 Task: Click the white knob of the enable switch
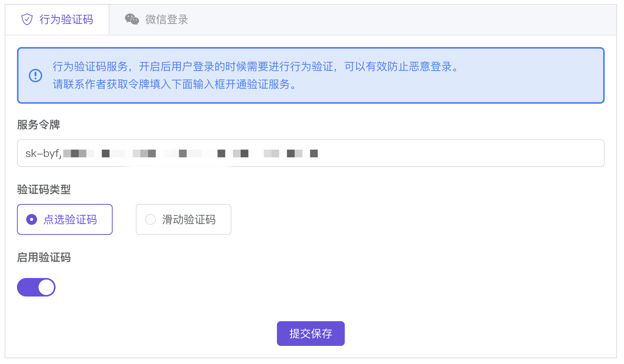tap(46, 287)
